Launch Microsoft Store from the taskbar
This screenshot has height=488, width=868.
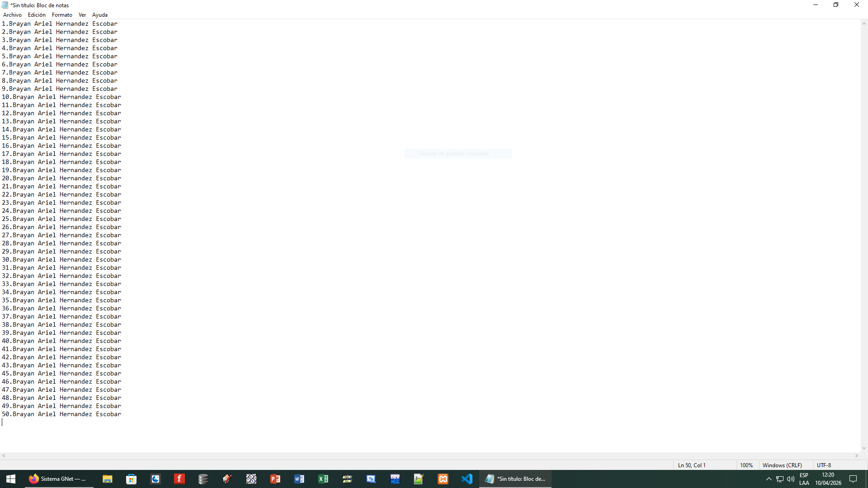point(131,479)
